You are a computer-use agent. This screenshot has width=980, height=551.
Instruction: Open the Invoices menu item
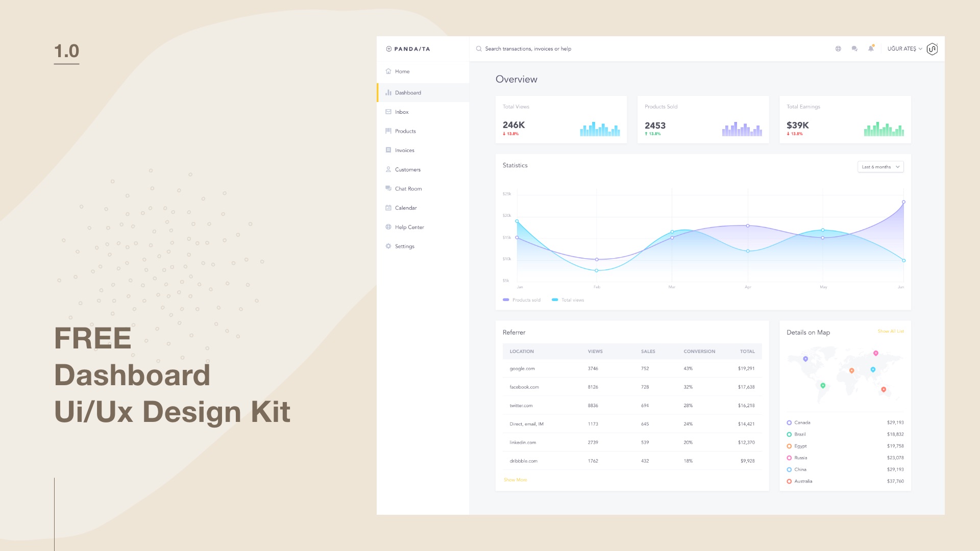coord(404,151)
